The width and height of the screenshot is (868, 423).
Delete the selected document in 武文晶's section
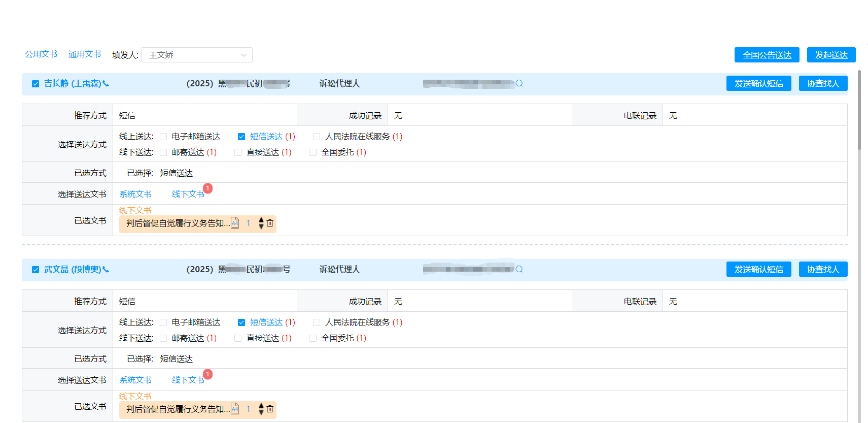270,409
